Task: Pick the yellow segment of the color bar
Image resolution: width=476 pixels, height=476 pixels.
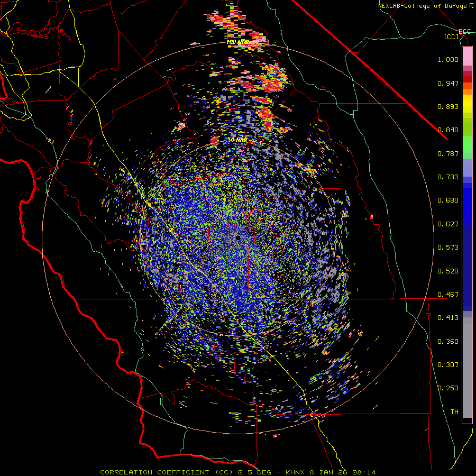Action: tap(467, 104)
